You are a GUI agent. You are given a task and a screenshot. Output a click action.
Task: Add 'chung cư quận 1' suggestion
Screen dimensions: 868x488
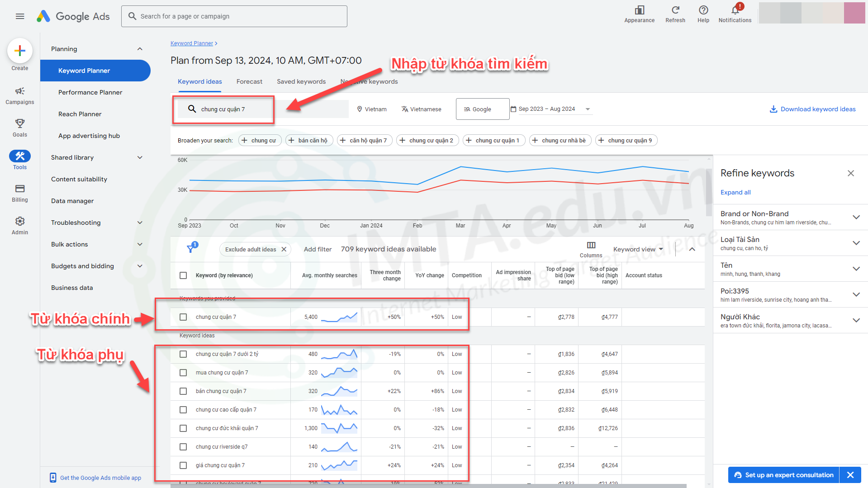coord(494,140)
